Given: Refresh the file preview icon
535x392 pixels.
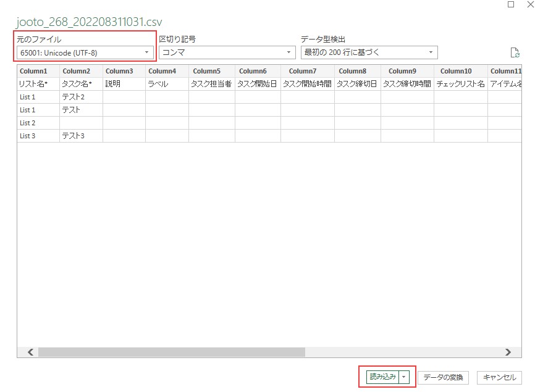Looking at the screenshot, I should 515,52.
